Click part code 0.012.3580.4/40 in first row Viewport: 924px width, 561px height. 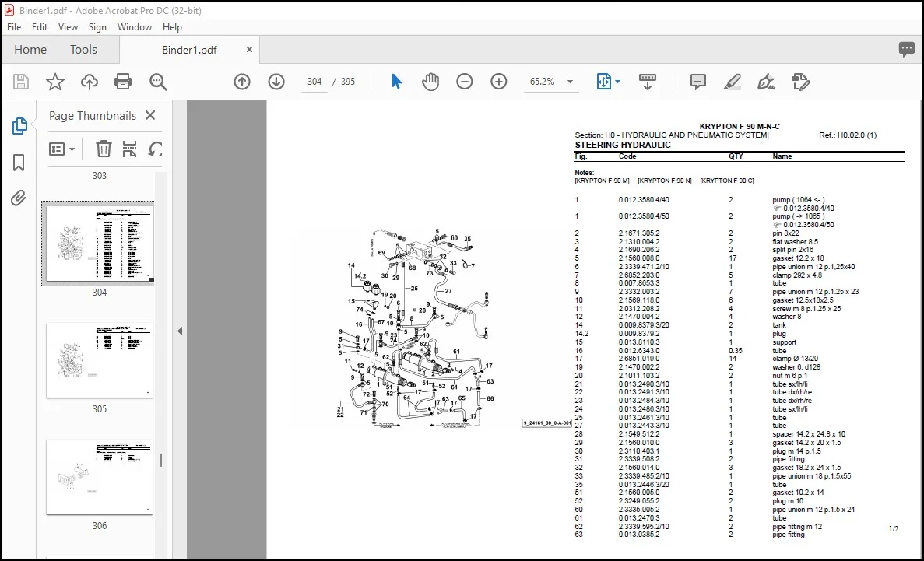644,200
